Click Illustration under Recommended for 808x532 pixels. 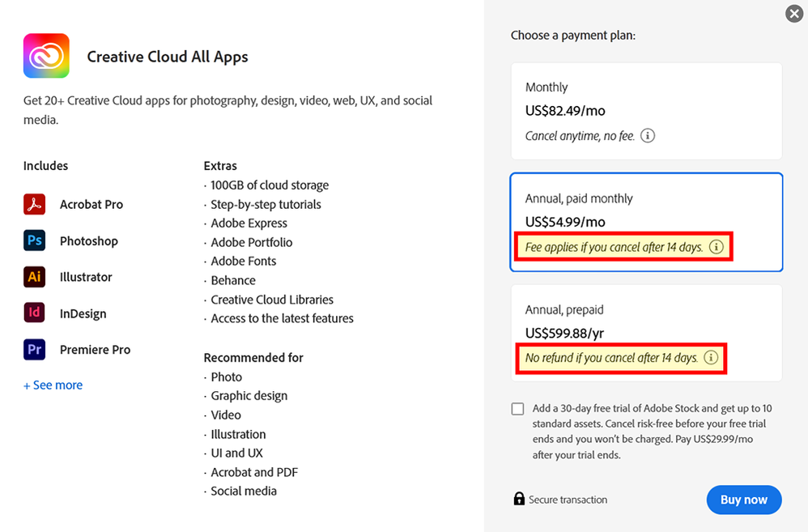[x=238, y=434]
